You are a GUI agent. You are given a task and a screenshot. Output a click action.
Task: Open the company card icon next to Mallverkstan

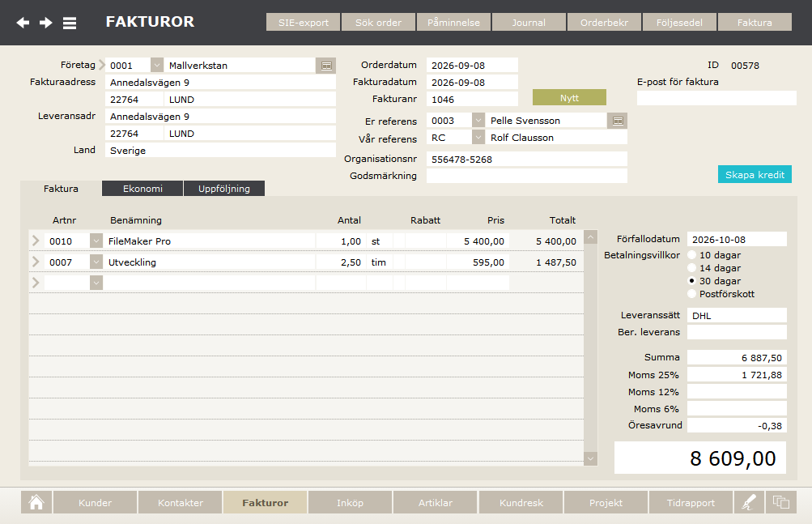(x=326, y=66)
